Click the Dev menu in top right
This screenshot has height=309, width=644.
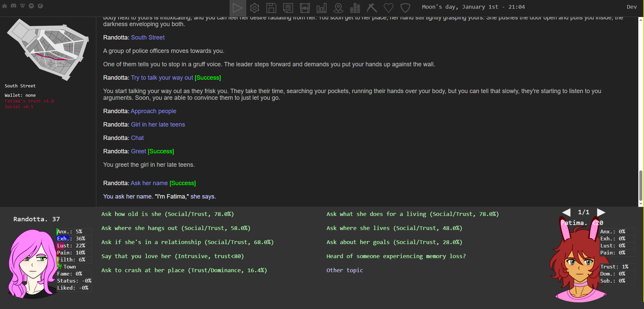tap(631, 7)
